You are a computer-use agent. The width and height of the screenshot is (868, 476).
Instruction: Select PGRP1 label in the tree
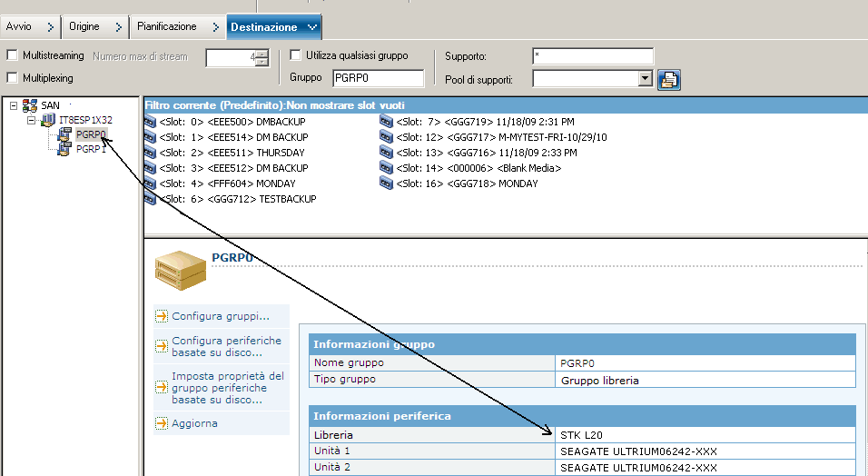tap(91, 148)
